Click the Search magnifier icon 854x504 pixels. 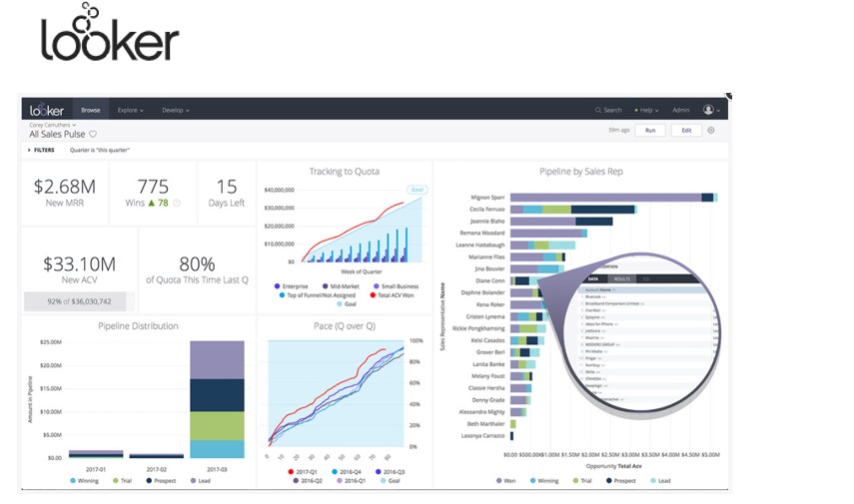[598, 110]
